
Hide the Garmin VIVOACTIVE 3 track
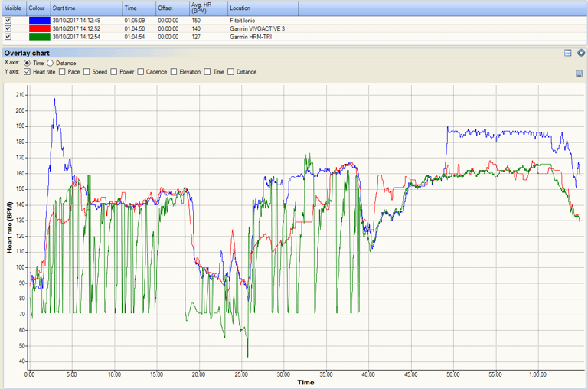[8, 28]
